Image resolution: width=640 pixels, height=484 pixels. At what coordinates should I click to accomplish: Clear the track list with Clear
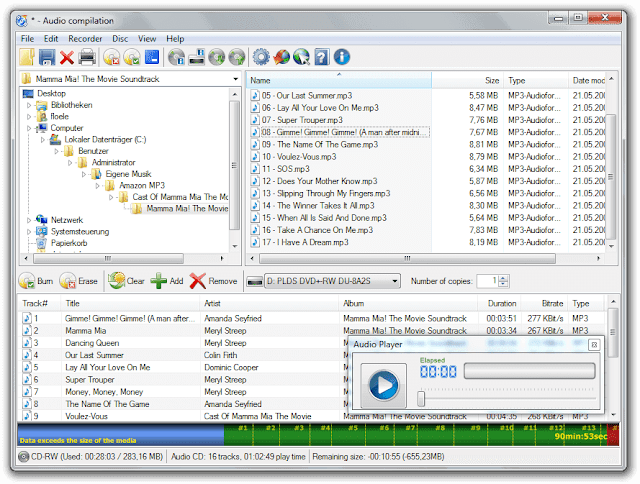(x=126, y=281)
